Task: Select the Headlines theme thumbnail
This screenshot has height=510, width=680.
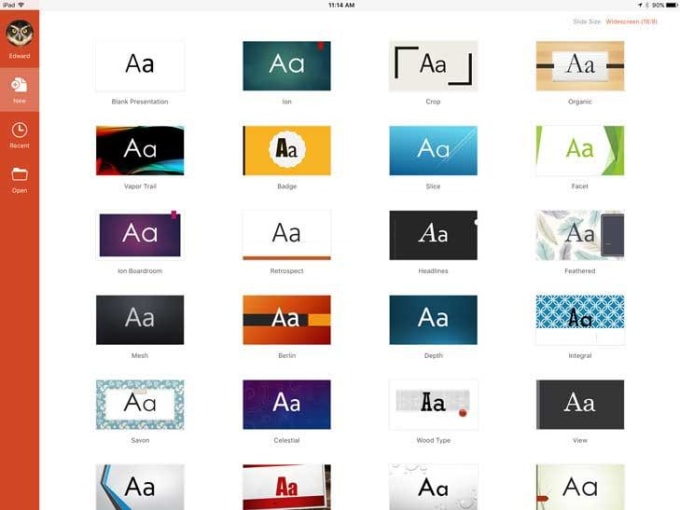Action: point(433,234)
